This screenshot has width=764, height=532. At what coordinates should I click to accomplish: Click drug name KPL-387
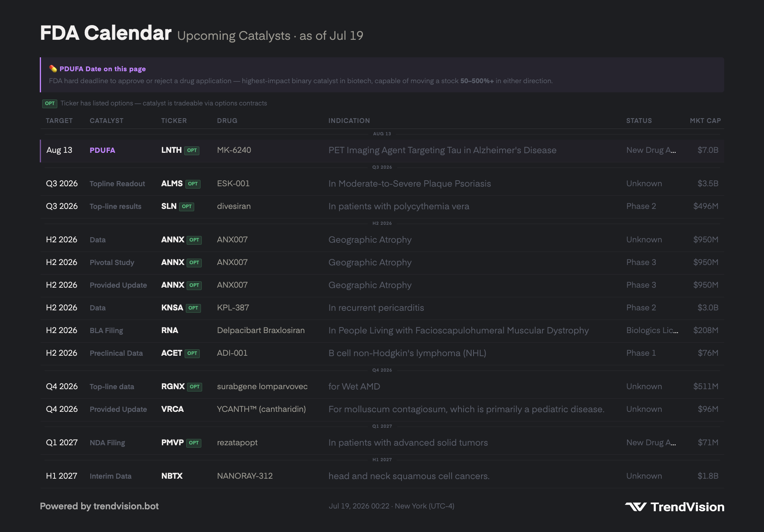point(233,308)
